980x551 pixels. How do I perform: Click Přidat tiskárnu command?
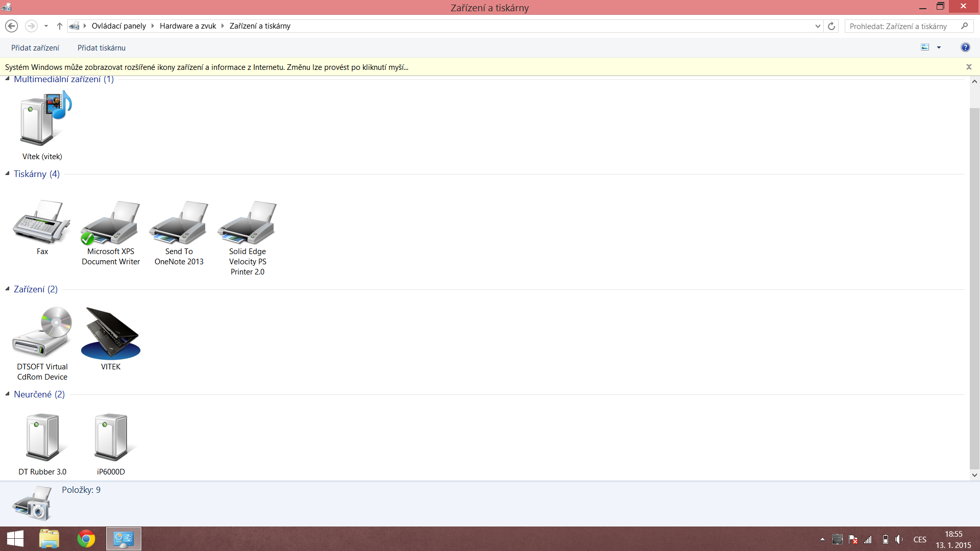102,48
